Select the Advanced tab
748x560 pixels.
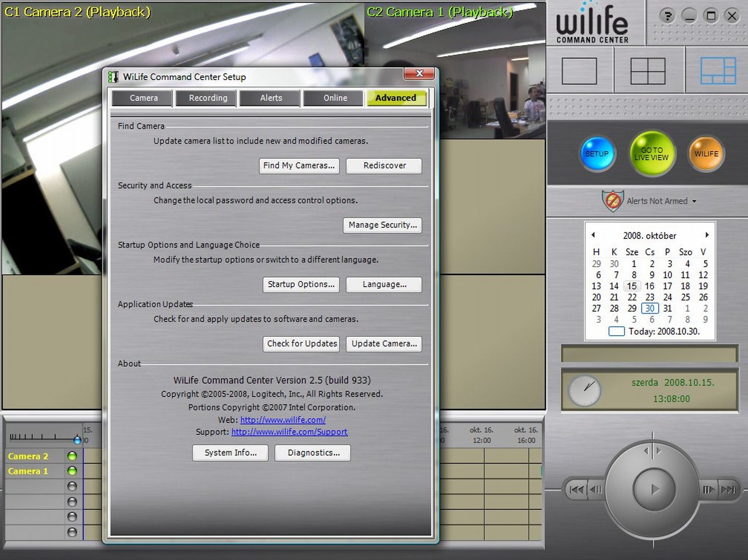pyautogui.click(x=396, y=98)
